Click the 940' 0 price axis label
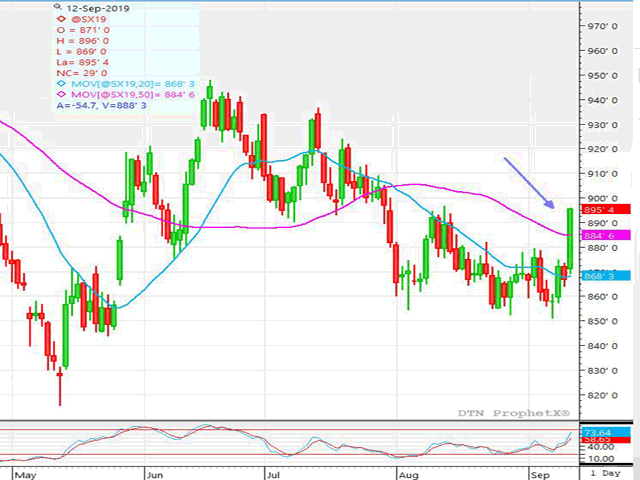 click(x=602, y=100)
